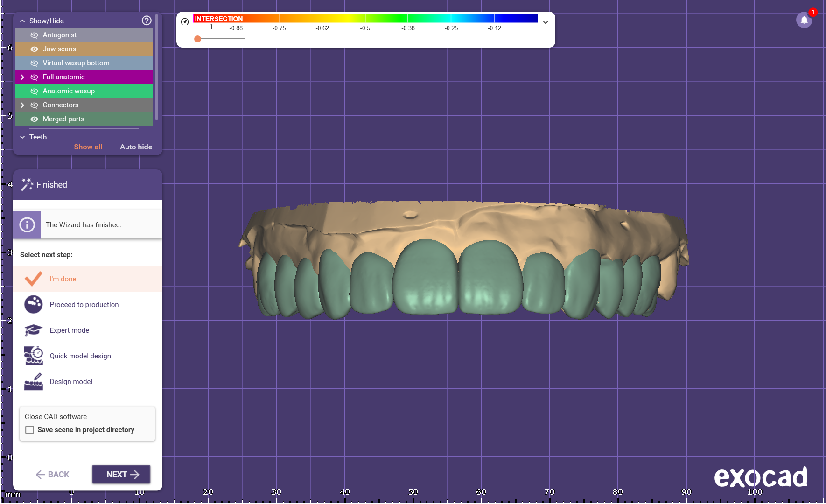The image size is (826, 504).
Task: Expand the Connectors group
Action: [x=22, y=105]
